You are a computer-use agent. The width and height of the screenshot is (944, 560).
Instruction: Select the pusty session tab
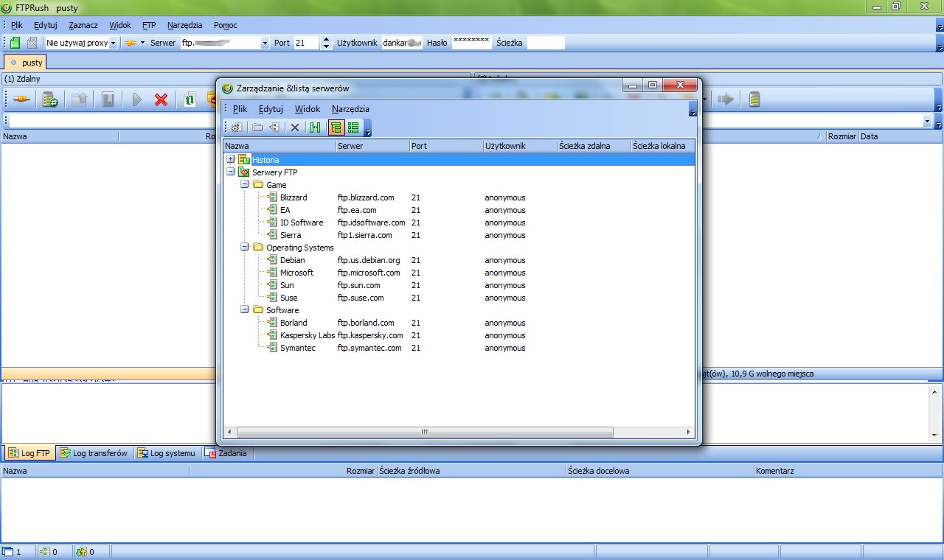pos(27,63)
